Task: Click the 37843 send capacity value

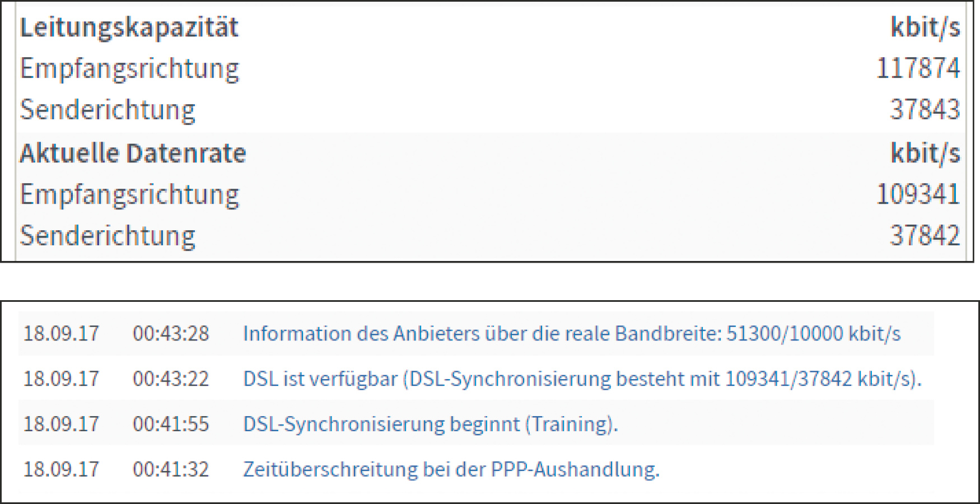Action: click(x=925, y=110)
